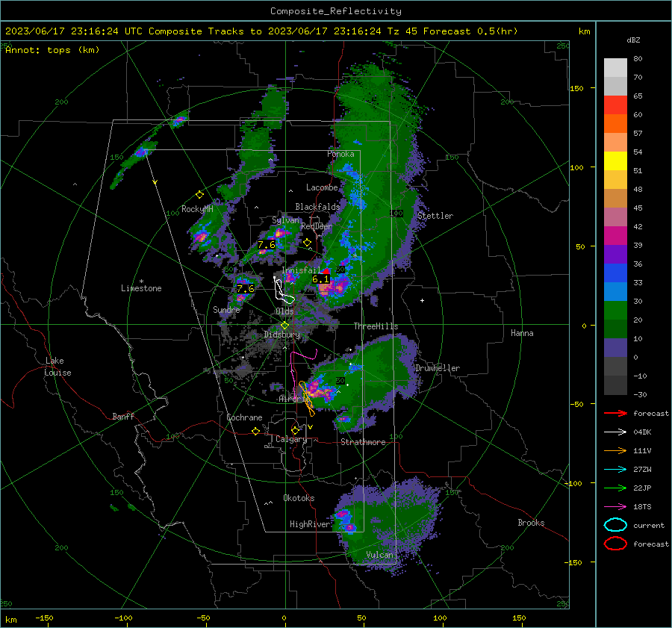Click the yellow diamond marker beside RedDeer
This screenshot has height=628, width=672.
(x=307, y=243)
